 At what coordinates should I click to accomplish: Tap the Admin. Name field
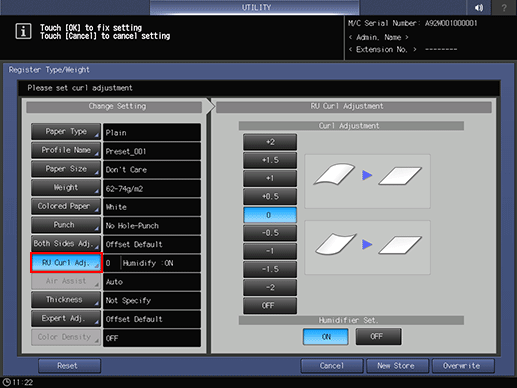pos(378,37)
